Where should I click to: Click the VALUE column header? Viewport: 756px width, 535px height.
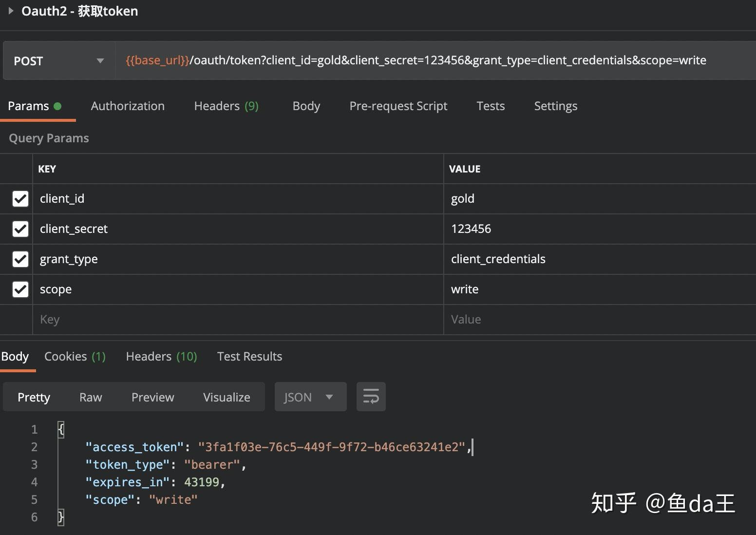465,169
